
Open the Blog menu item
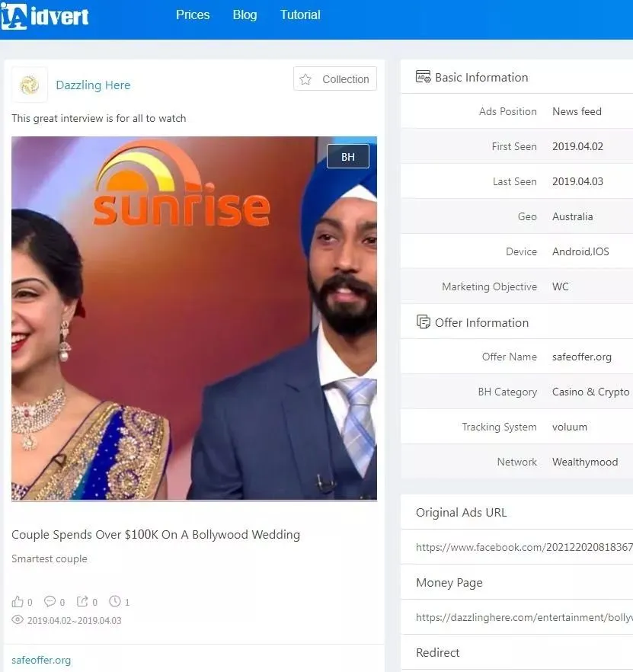click(245, 15)
